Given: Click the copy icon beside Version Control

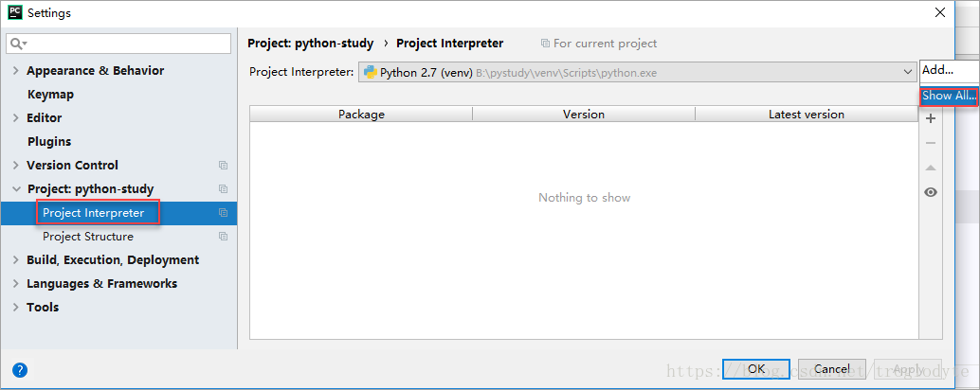Looking at the screenshot, I should [x=223, y=166].
